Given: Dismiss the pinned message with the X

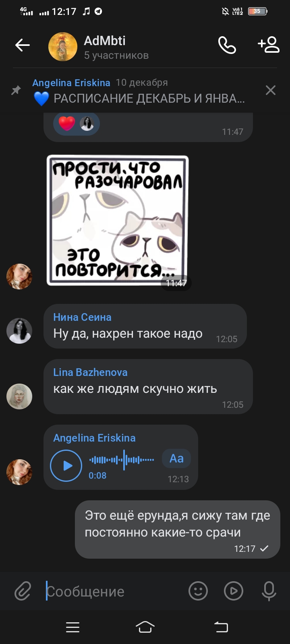Looking at the screenshot, I should (x=271, y=91).
